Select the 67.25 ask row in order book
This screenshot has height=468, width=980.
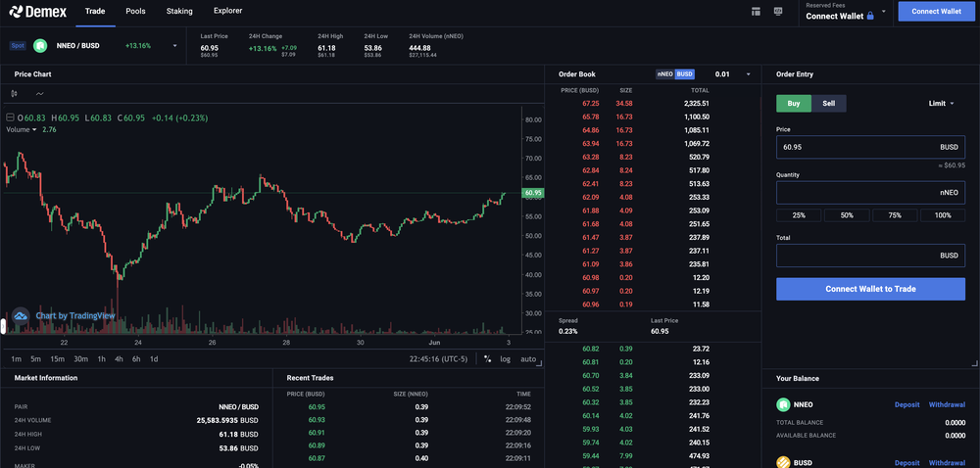[653, 104]
